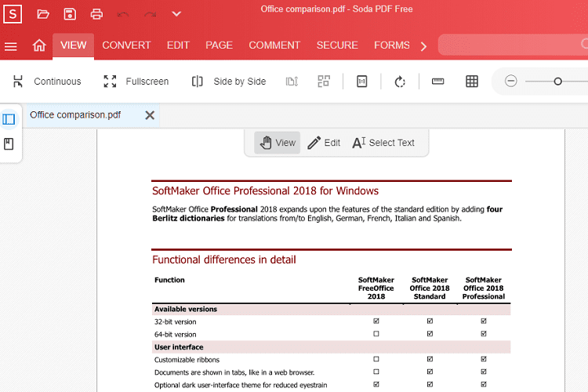Activate the View hand mode
Screen dimensions: 588x392
pos(277,143)
